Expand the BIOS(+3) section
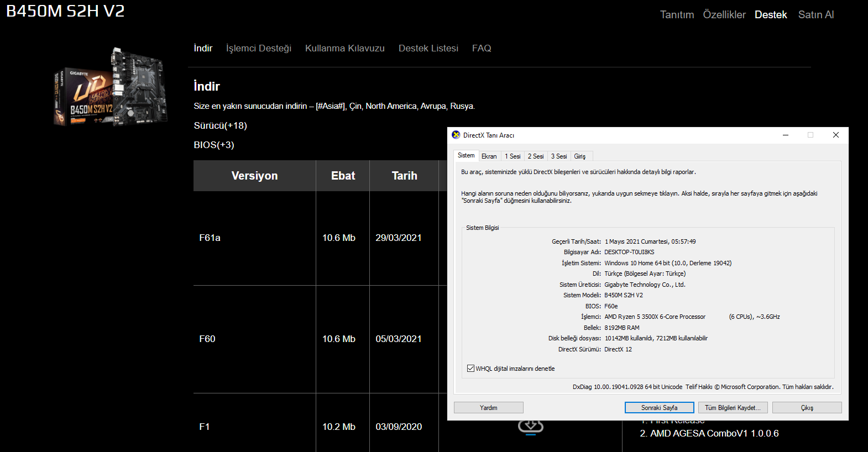The width and height of the screenshot is (868, 452). [214, 145]
